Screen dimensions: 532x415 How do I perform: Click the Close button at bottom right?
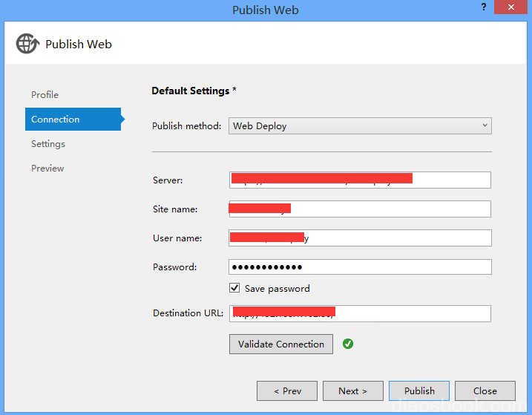pyautogui.click(x=485, y=391)
